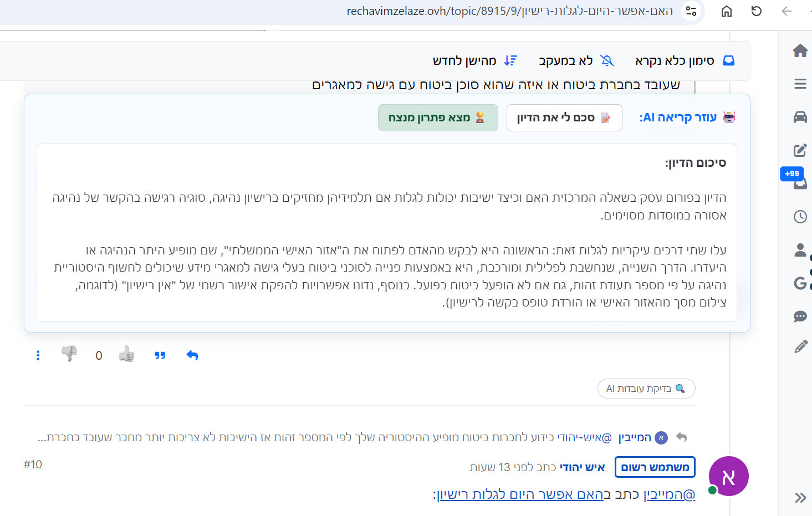This screenshot has height=516, width=812.
Task: Click the 'בדיקת עובדות AI' fact check button
Action: (646, 389)
